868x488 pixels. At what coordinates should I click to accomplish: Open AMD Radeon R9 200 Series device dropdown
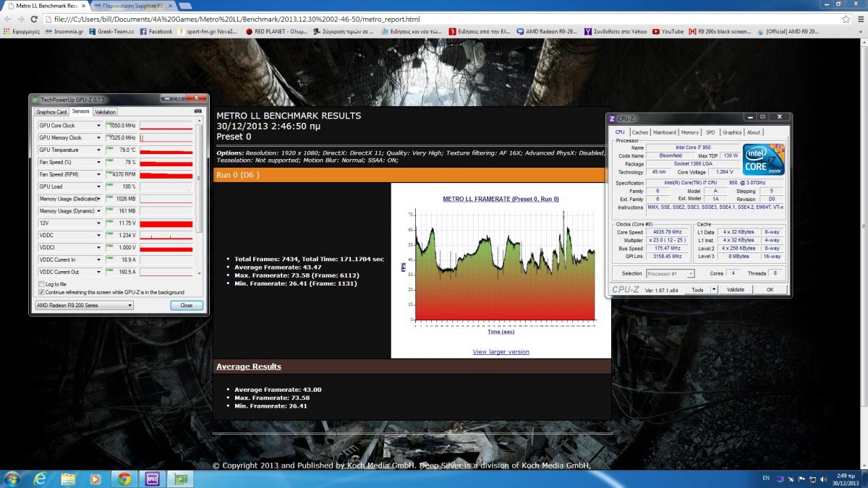(x=85, y=306)
